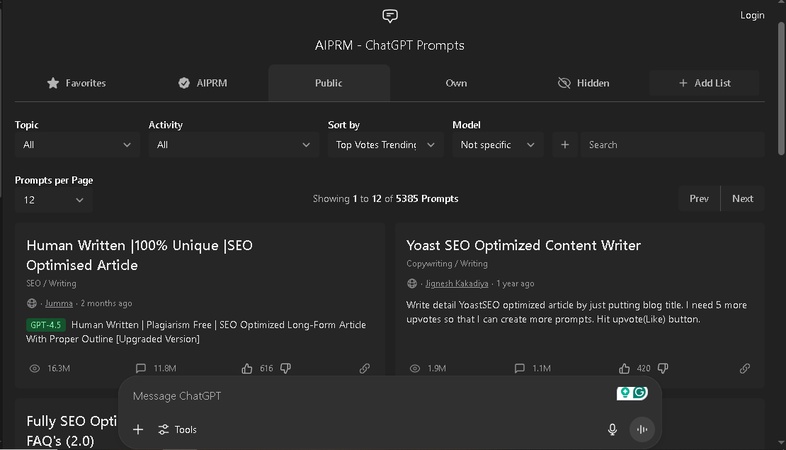The image size is (786, 450).
Task: Switch to the AIPRM verified tab
Action: point(203,83)
